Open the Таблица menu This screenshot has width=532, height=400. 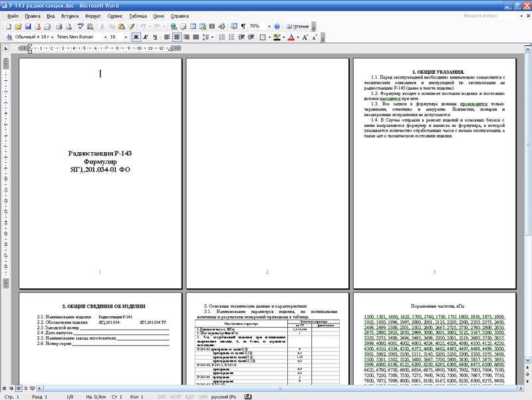(138, 15)
